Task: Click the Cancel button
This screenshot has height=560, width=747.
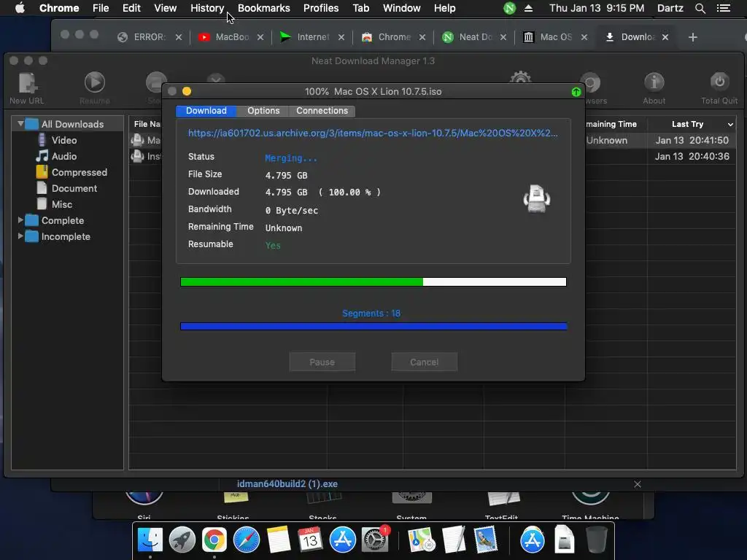Action: tap(424, 362)
